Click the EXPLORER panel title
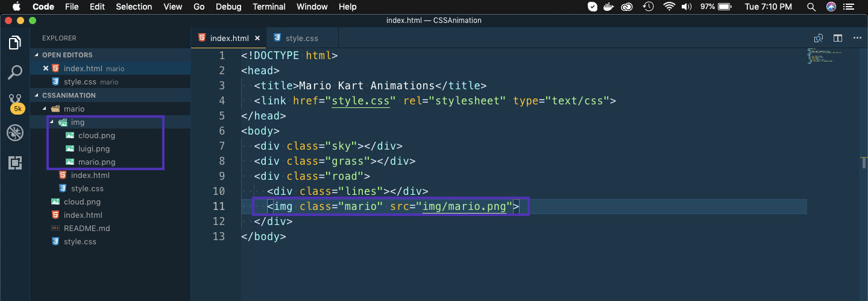Viewport: 868px width, 301px height. (x=59, y=38)
